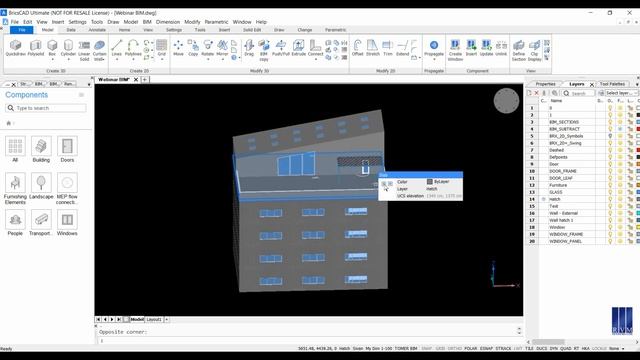Select the Drag tool
This screenshot has width=640, height=360.
click(x=249, y=48)
